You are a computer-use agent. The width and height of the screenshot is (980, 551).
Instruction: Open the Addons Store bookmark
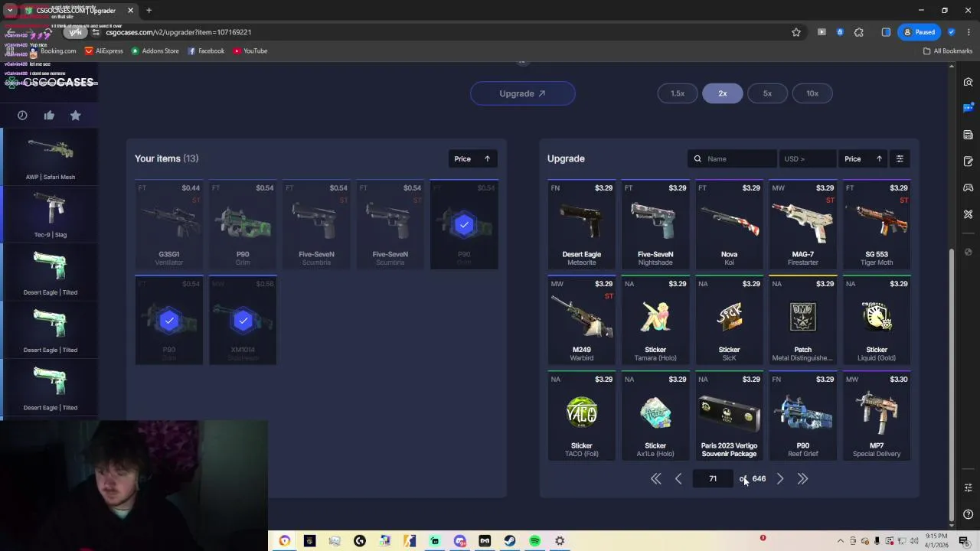click(155, 51)
